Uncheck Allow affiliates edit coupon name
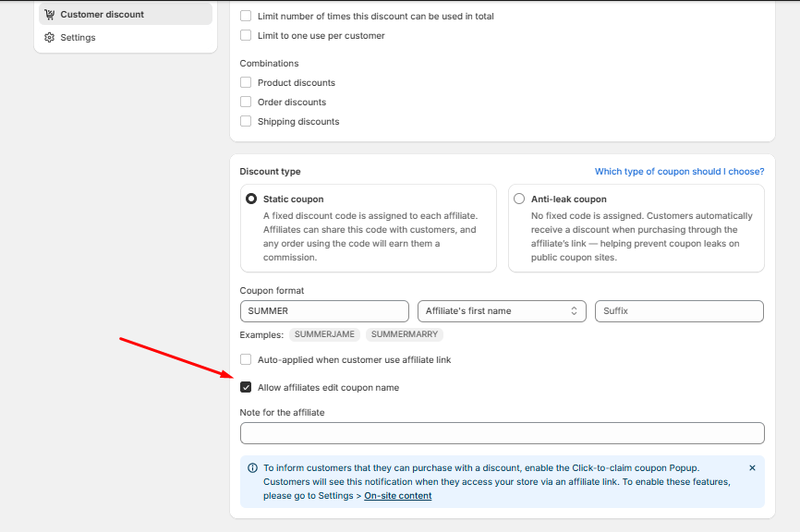Screen dimensions: 800x532 tap(246, 388)
